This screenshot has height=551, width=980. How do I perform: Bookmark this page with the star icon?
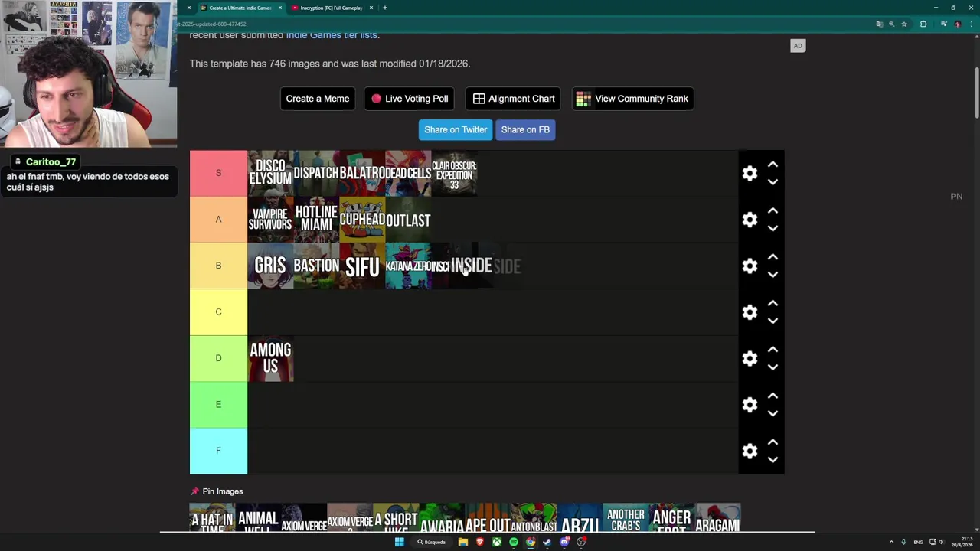pos(904,24)
